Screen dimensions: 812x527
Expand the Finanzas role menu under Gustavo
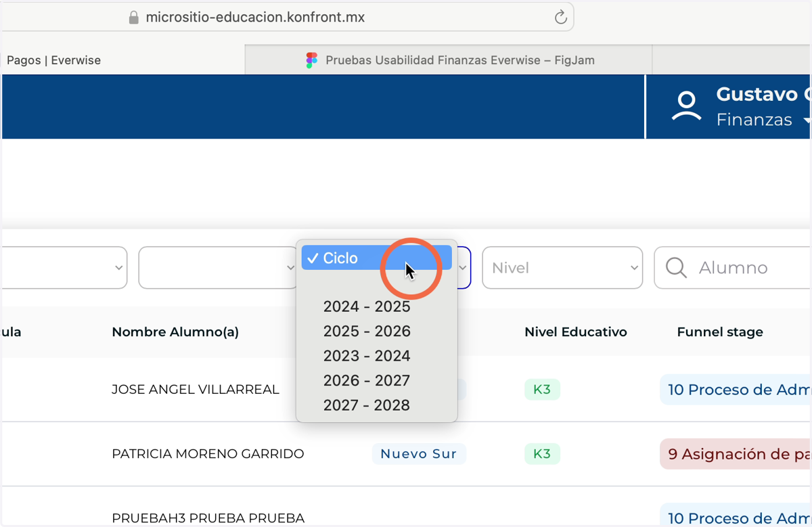pyautogui.click(x=763, y=120)
